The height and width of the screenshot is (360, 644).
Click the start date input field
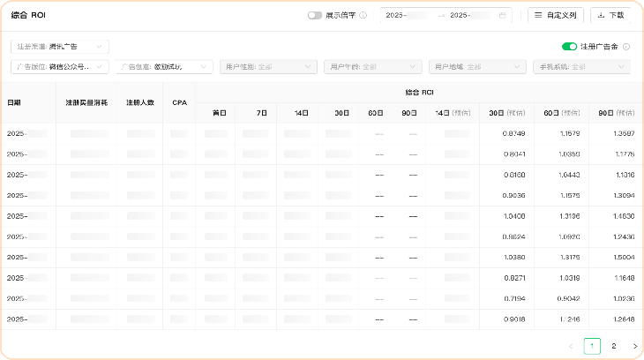(x=408, y=15)
